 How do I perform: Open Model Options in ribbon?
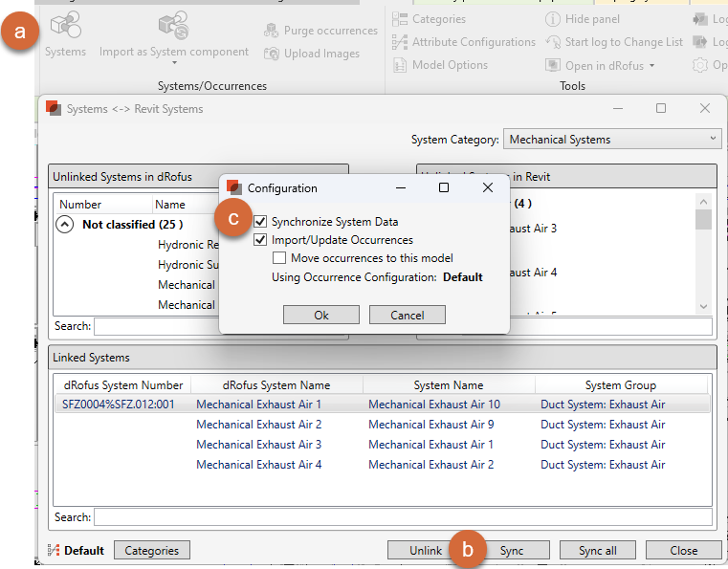coord(400,65)
